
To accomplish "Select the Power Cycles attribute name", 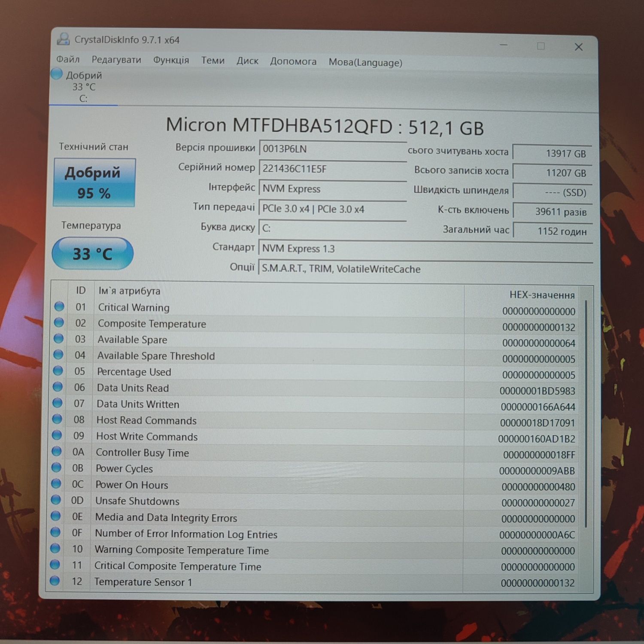I will click(124, 468).
